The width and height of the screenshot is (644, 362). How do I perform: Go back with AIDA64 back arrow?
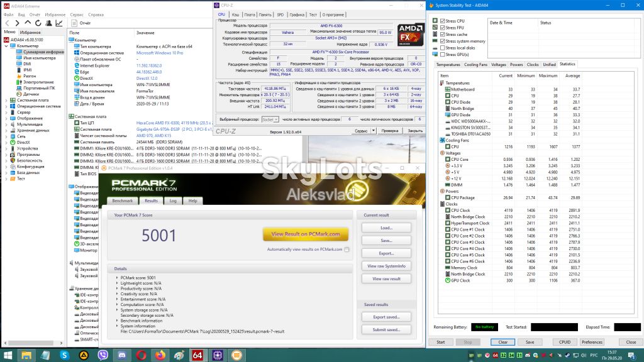point(7,23)
